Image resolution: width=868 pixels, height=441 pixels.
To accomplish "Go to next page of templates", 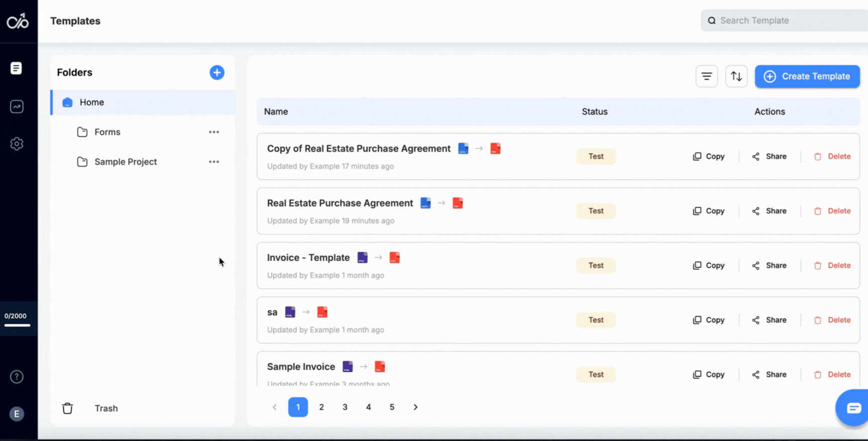I will tap(415, 407).
